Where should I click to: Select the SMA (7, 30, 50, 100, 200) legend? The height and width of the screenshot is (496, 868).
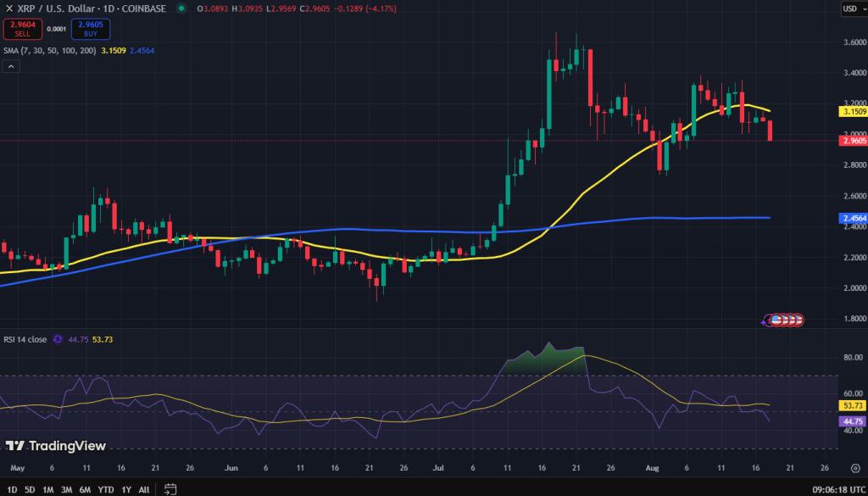point(49,50)
